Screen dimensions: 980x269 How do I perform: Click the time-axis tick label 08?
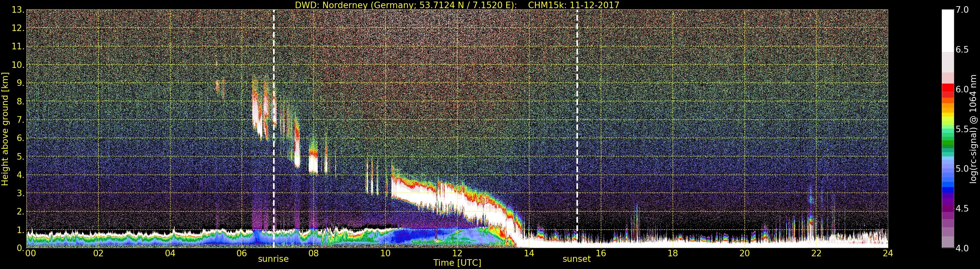pos(313,253)
